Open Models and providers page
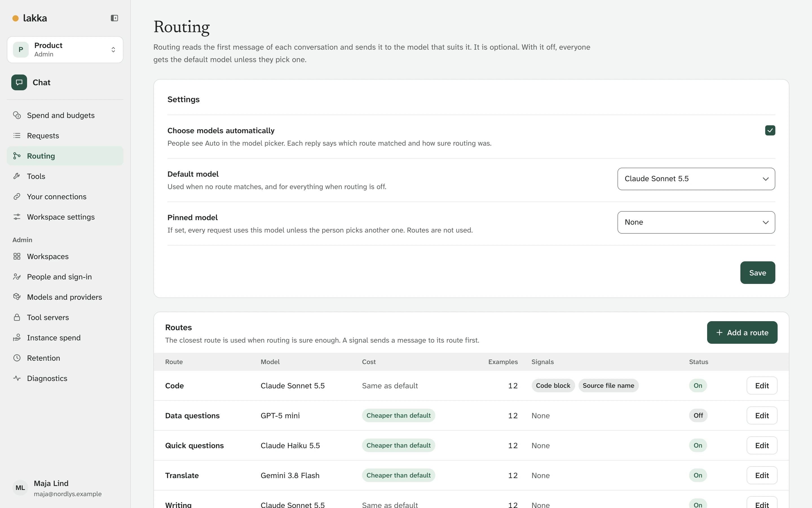812x508 pixels. [x=65, y=297]
